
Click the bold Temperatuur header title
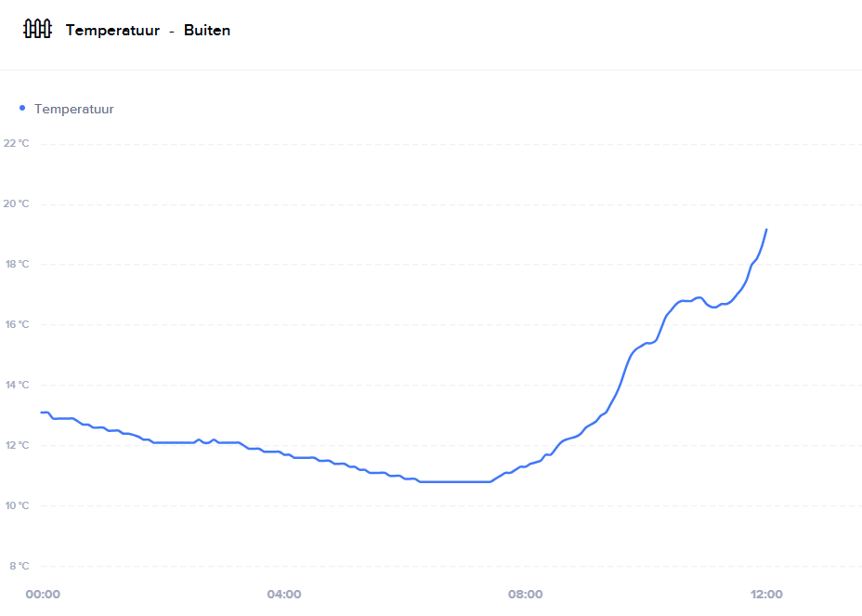[112, 31]
